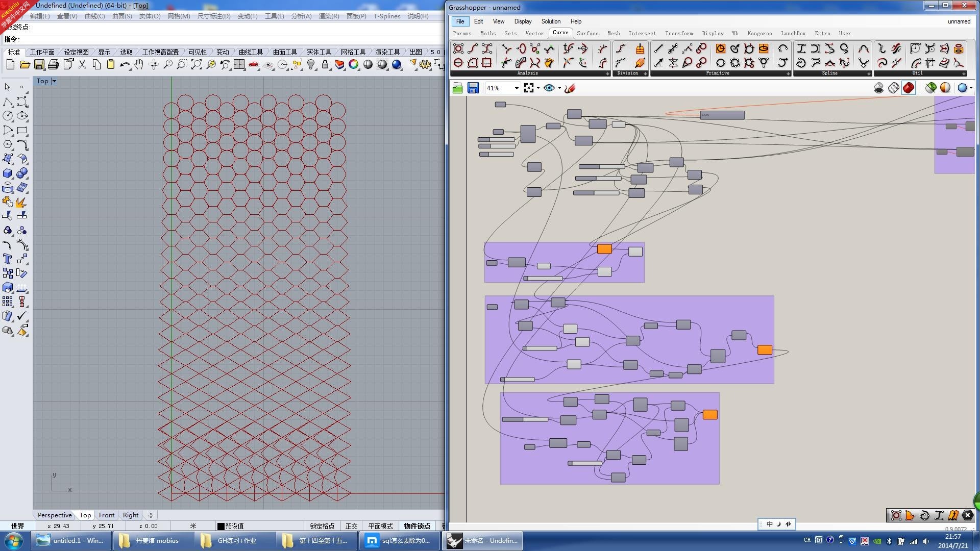Open the Rhino 曲线(C) menu
The height and width of the screenshot is (551, 980).
[94, 16]
